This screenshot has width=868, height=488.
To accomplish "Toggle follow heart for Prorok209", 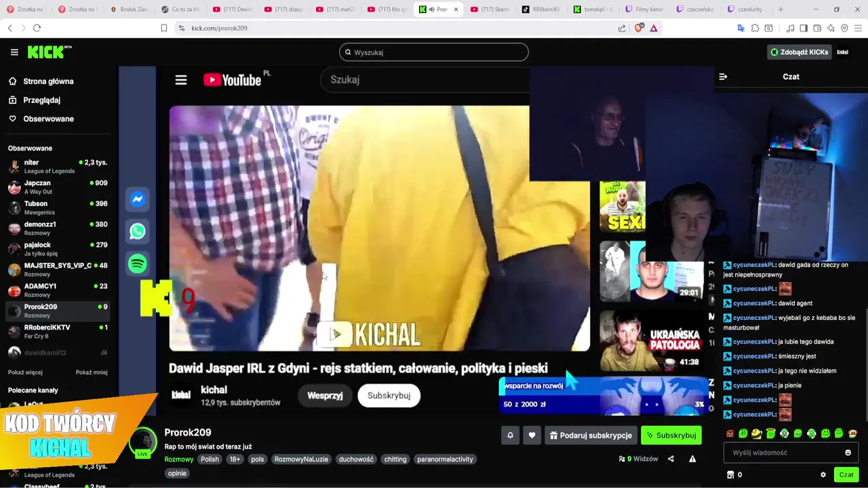I will tap(532, 436).
